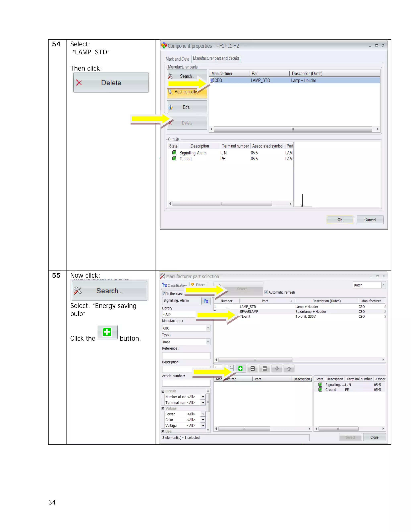This screenshot has height=532, width=411.
Task: Click Delete button in Component properties window
Action: click(187, 123)
